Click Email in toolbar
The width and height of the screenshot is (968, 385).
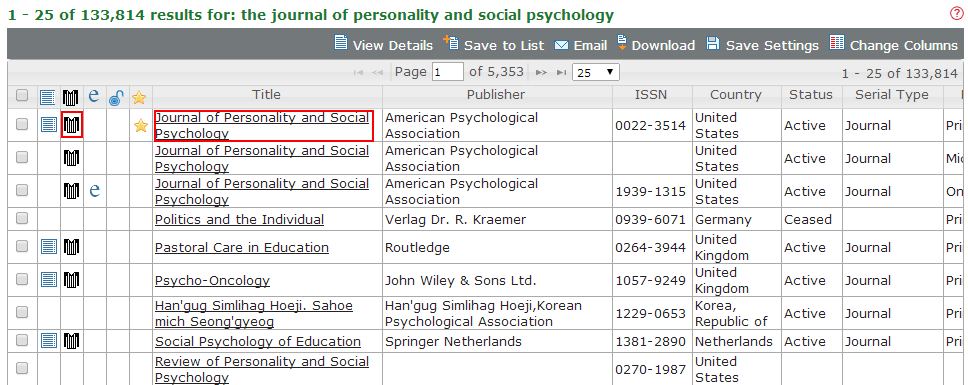pos(581,45)
